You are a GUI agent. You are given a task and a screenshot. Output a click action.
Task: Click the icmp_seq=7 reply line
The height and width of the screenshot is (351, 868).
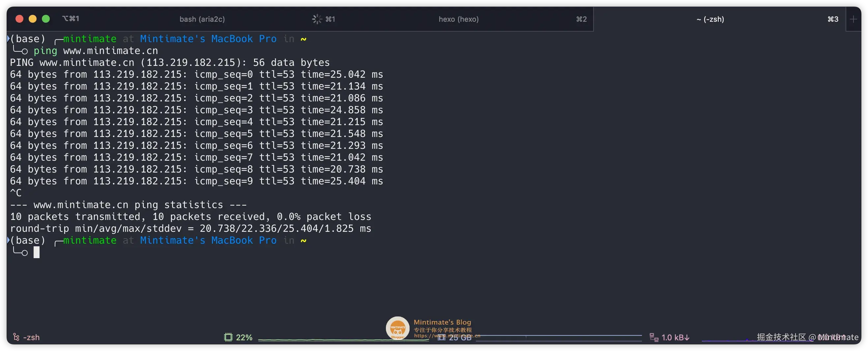[x=196, y=157]
